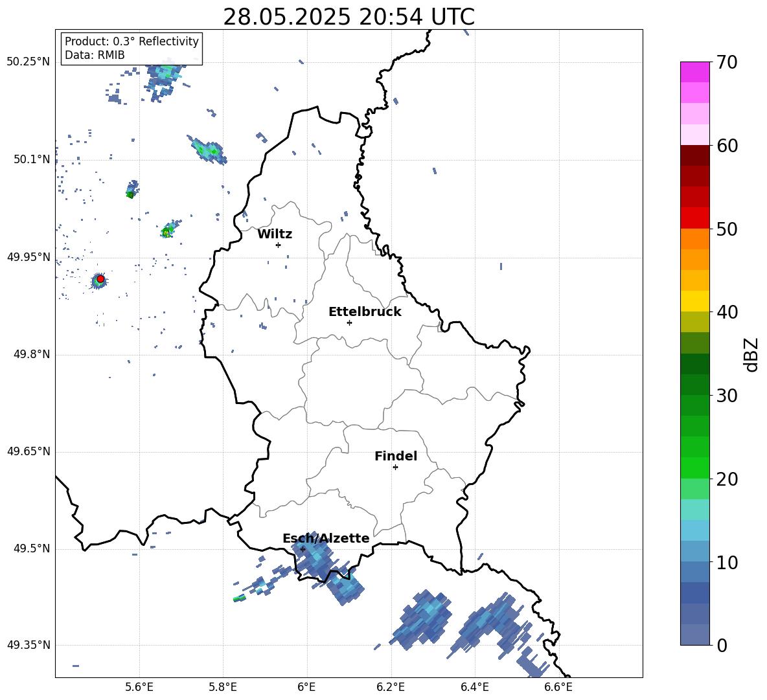Screen dimensions: 767x700
Task: Click the 6°E longitude label
Action: [x=306, y=687]
